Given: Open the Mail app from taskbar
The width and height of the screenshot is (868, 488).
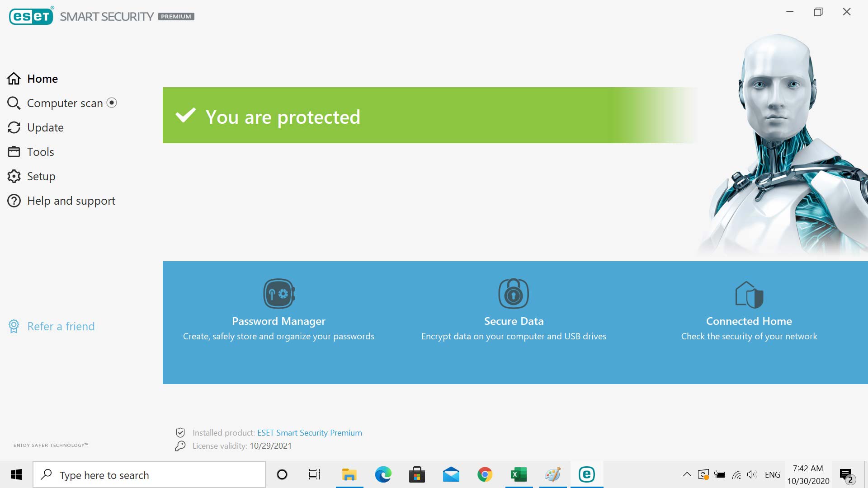Looking at the screenshot, I should coord(451,474).
